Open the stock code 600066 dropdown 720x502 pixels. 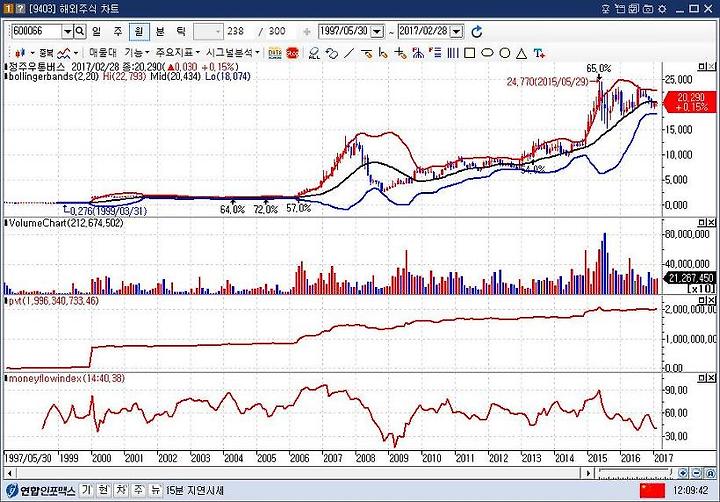click(67, 31)
